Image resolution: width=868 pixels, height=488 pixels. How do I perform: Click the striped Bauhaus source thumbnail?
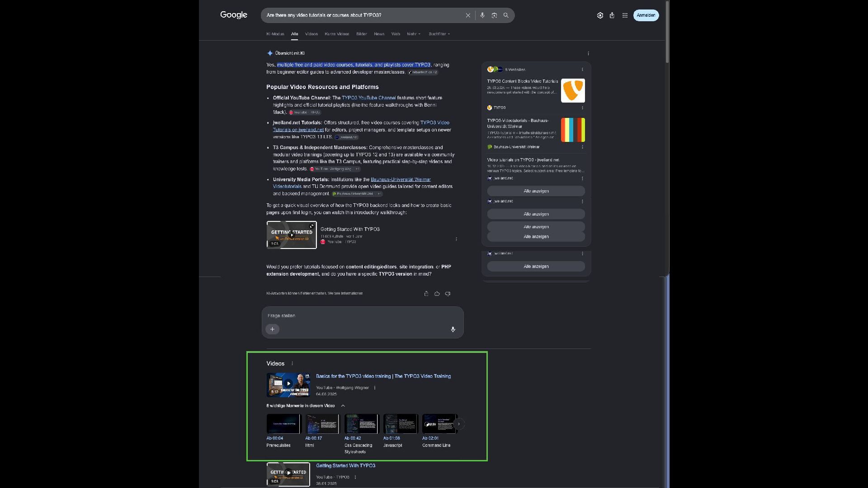click(x=573, y=130)
